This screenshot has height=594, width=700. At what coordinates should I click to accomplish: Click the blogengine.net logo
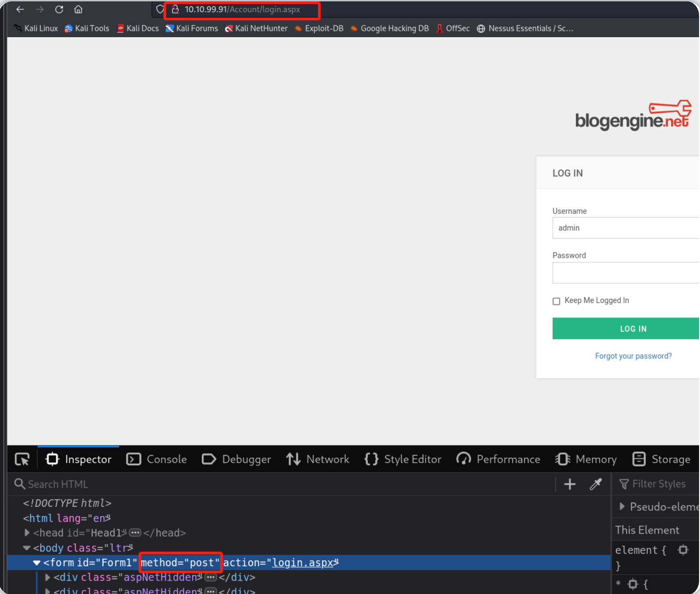633,115
